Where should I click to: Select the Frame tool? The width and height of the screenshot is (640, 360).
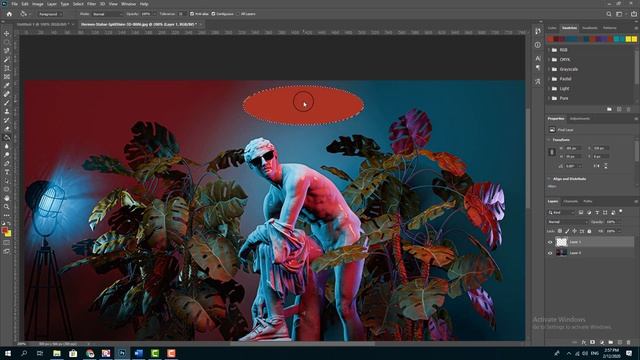click(7, 77)
